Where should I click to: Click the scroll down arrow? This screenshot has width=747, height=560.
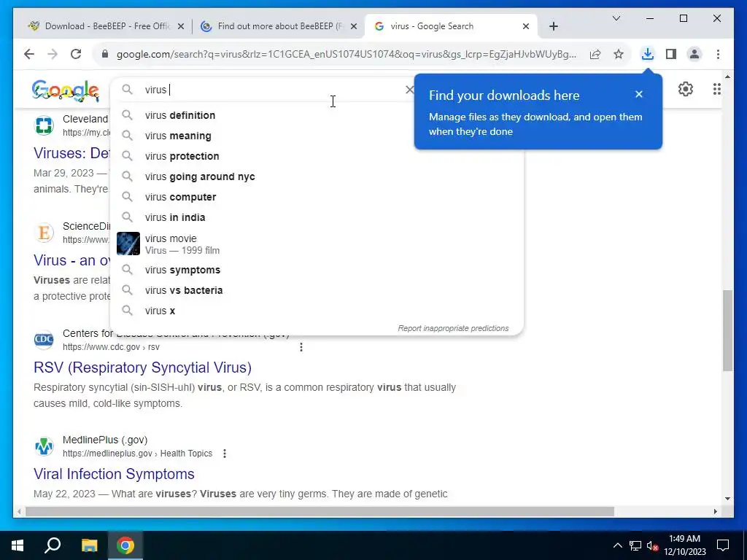(x=727, y=499)
